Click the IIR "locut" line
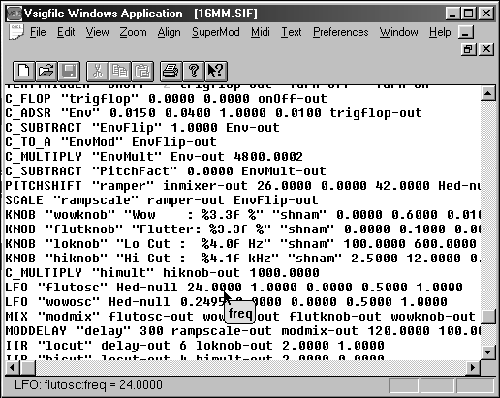 point(195,346)
